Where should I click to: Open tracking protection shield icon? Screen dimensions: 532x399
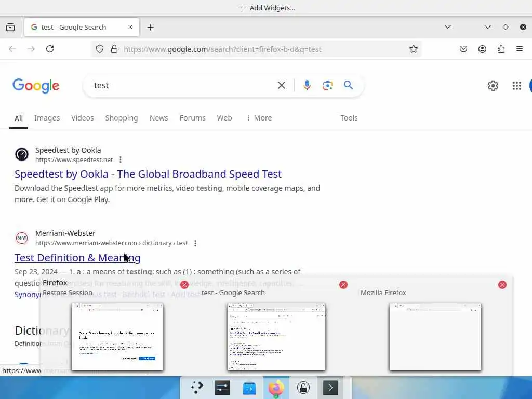click(x=99, y=49)
